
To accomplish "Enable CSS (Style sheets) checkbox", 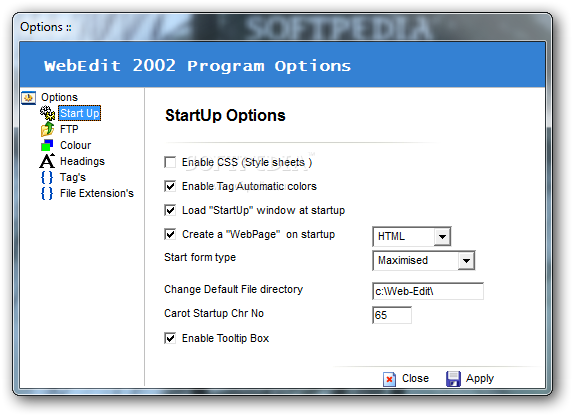I will [170, 162].
